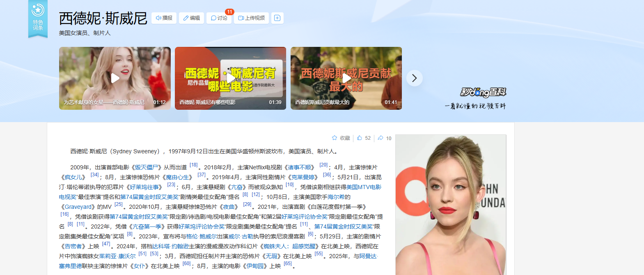Click the 播报 audio broadcast button
644x275 pixels.
164,18
